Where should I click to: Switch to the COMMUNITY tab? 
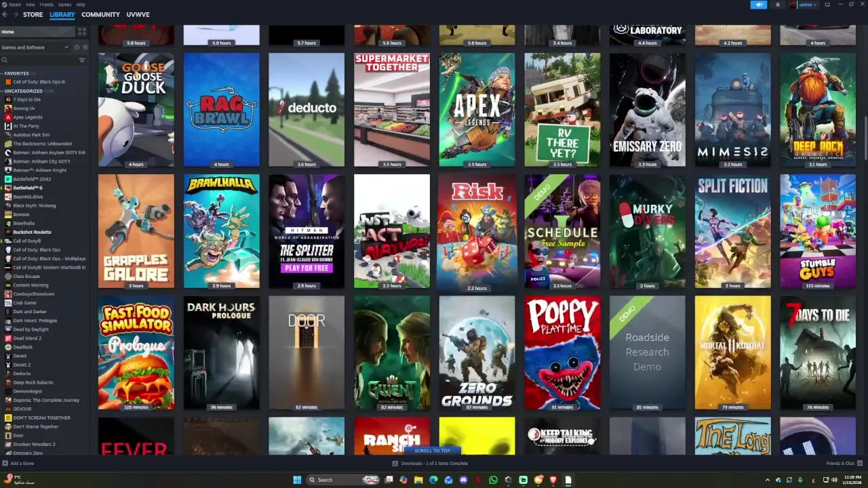click(x=100, y=14)
